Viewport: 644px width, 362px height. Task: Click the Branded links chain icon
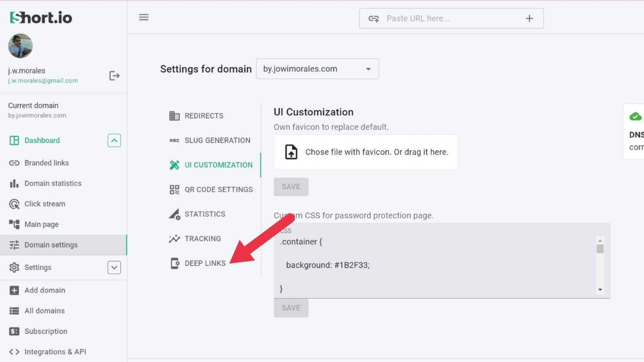14,163
